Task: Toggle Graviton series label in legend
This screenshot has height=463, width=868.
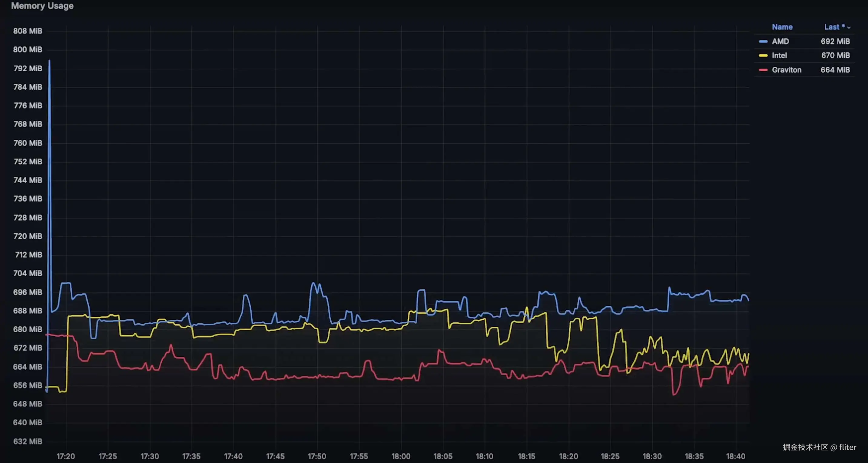Action: tap(787, 70)
